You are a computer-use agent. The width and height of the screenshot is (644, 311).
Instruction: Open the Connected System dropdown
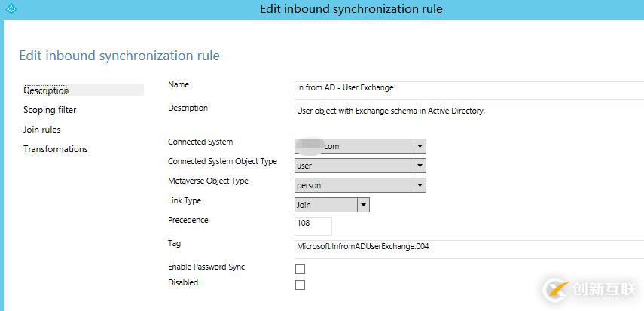coord(420,146)
